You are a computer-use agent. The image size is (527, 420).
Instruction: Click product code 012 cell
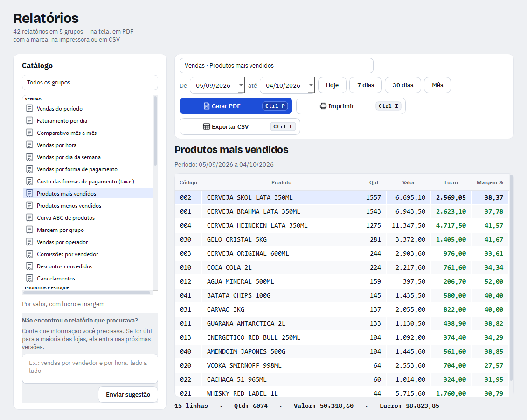click(x=188, y=282)
